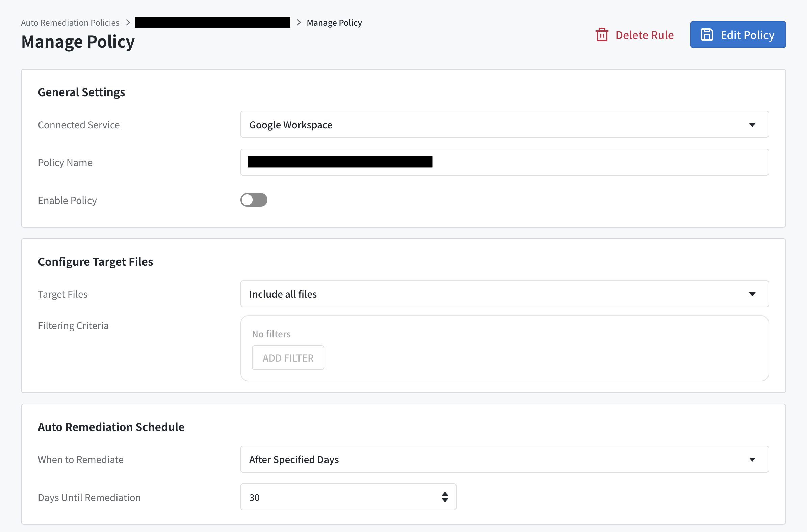Click the Auto Remediation Schedule heading
Viewport: 807px width, 532px height.
(x=111, y=427)
